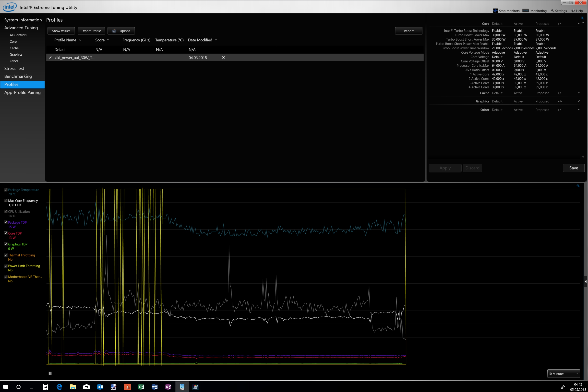Pause the monitoring graph

point(50,373)
